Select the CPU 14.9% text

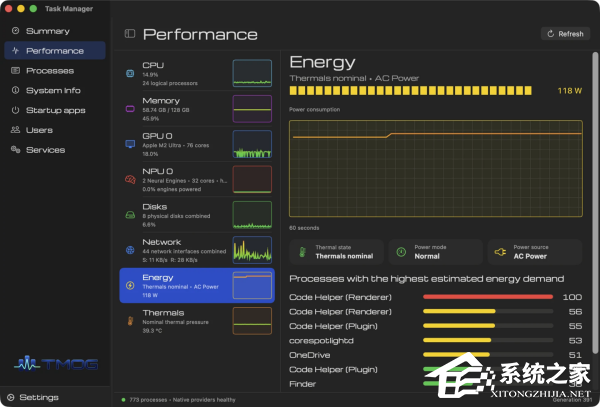pyautogui.click(x=150, y=75)
